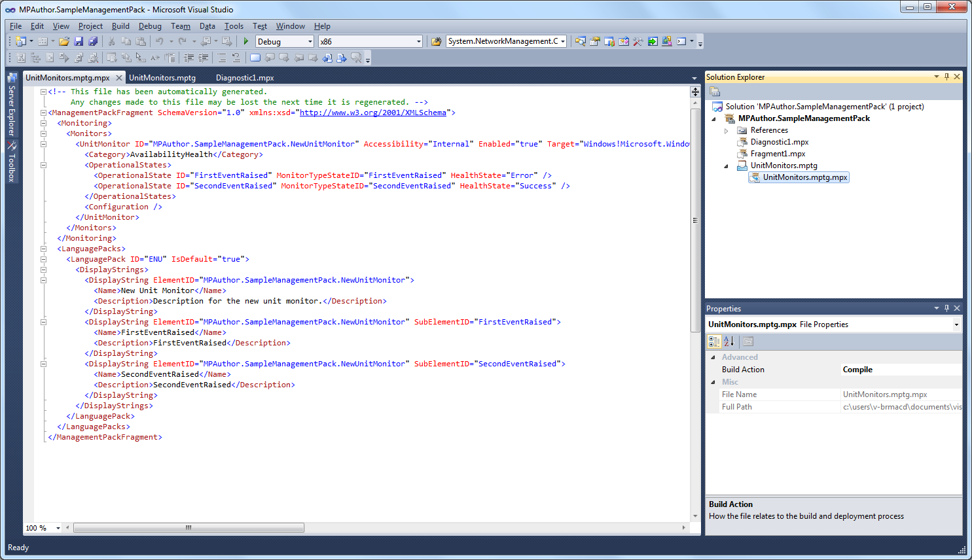Click Uncomment Selected Lines icon
Screen dimensions: 972x560
coord(236,58)
